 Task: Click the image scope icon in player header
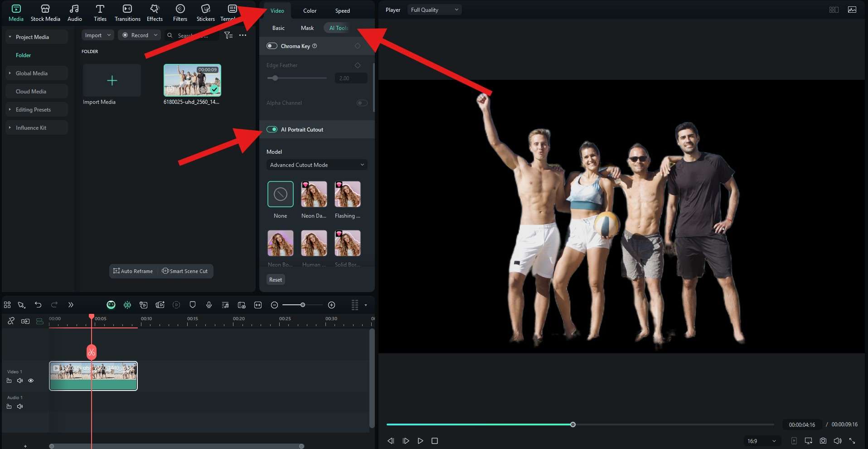point(852,10)
